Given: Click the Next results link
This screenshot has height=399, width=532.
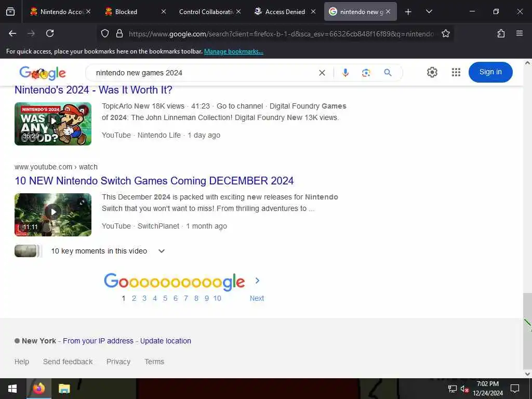Looking at the screenshot, I should (257, 298).
